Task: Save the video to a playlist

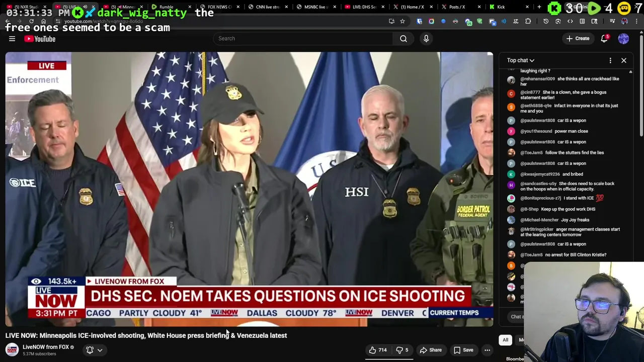Action: [463, 350]
